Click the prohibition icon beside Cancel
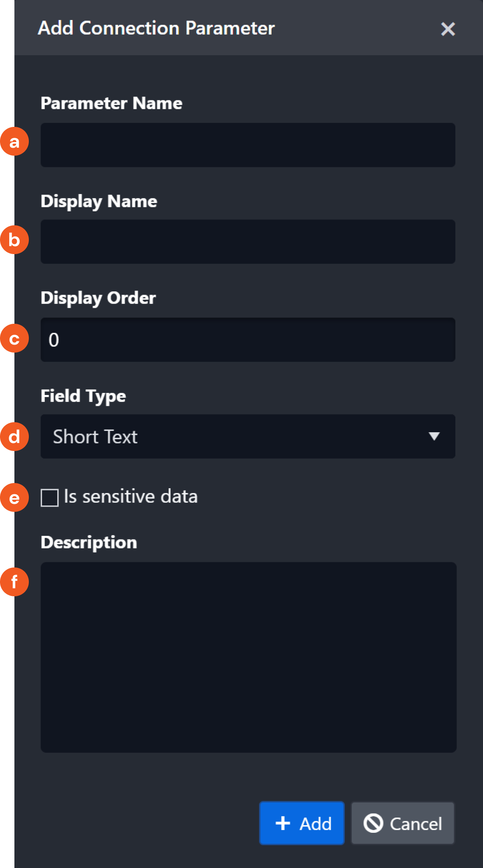Viewport: 483px width, 868px height. pyautogui.click(x=373, y=823)
